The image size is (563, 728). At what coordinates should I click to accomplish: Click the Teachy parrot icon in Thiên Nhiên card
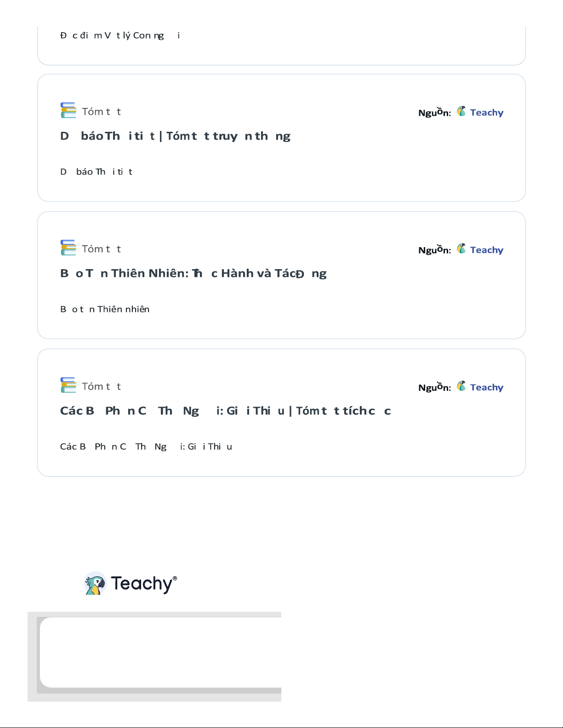461,249
